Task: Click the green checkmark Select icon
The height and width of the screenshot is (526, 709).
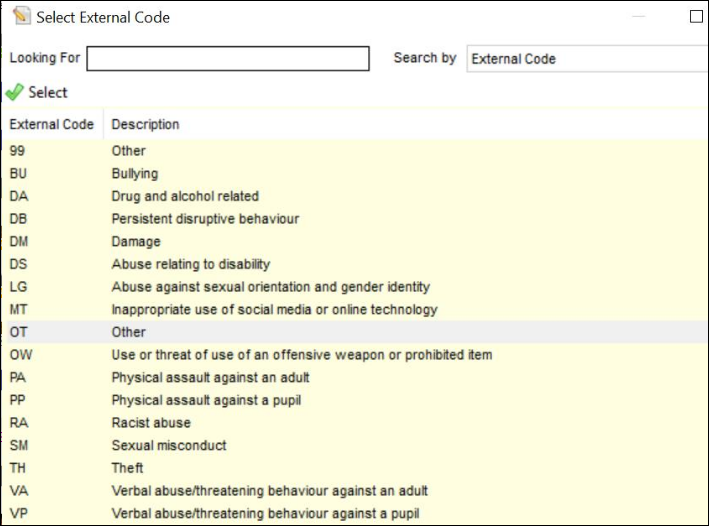Action: (x=14, y=92)
